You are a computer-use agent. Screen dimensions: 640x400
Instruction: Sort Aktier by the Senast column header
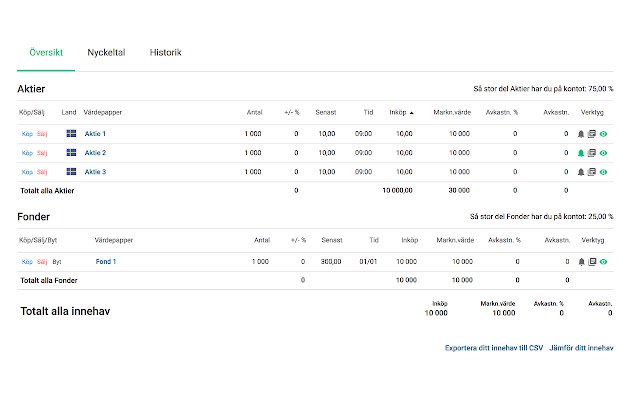[x=326, y=112]
